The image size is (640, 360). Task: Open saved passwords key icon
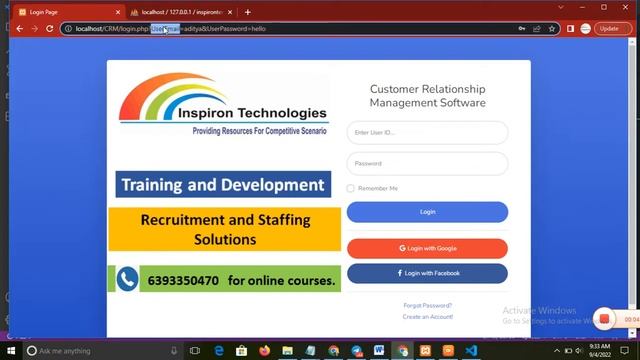click(x=522, y=29)
